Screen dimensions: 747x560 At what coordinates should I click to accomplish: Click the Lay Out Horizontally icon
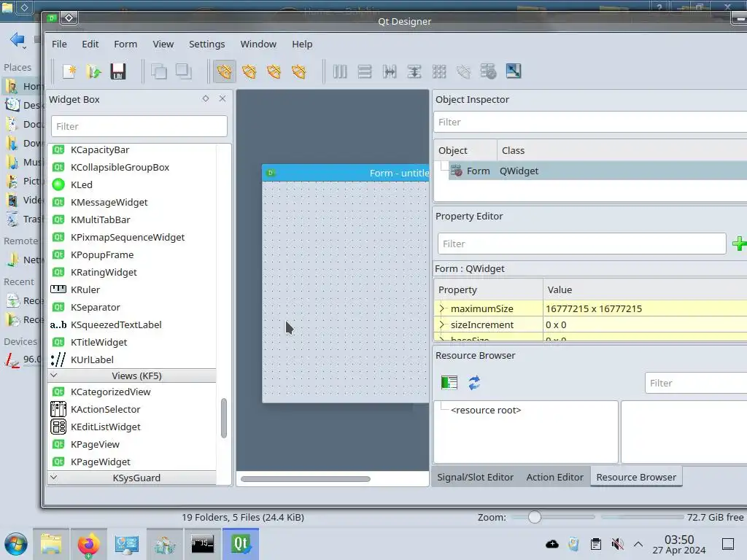pyautogui.click(x=340, y=72)
